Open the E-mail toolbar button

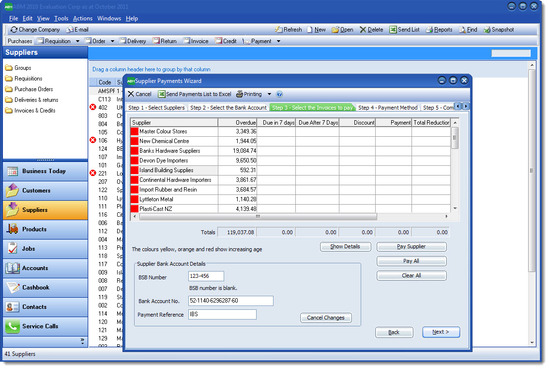(78, 30)
